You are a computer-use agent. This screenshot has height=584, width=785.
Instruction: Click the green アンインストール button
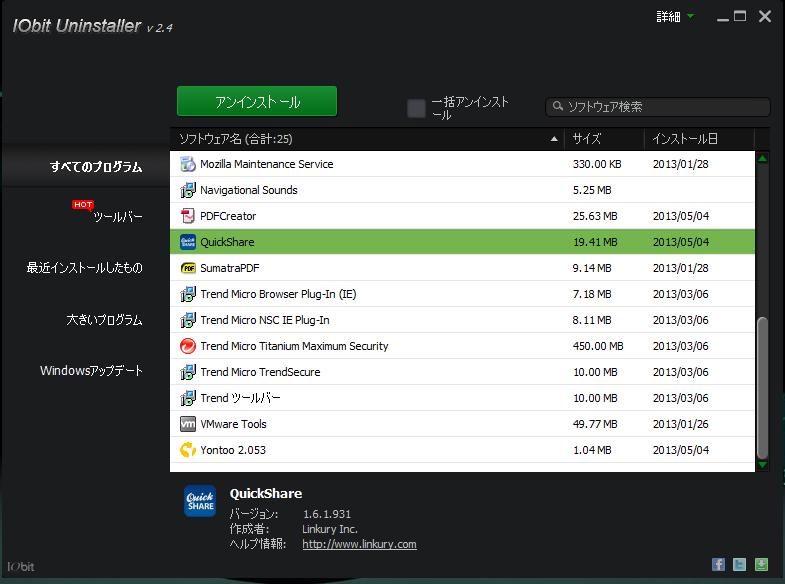(x=257, y=101)
